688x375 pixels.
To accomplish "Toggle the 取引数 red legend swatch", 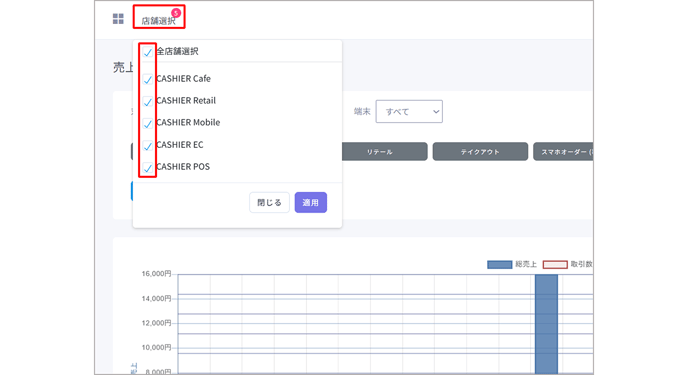I will pos(555,264).
